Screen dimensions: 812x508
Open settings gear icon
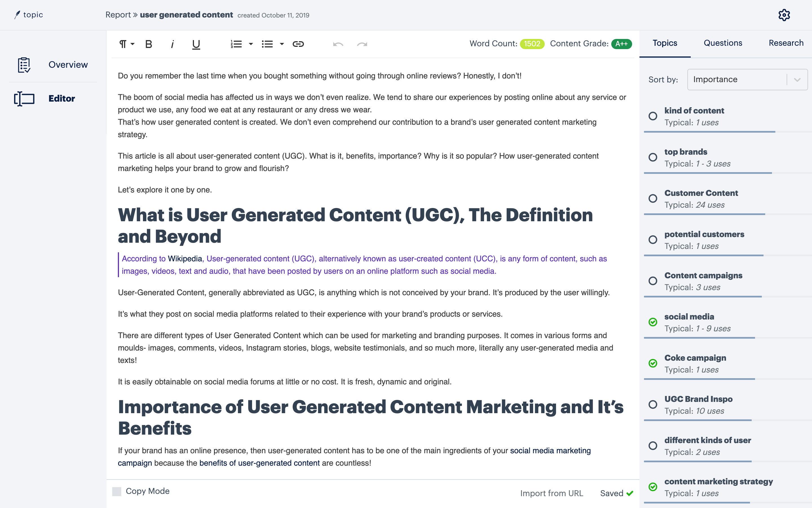tap(784, 15)
